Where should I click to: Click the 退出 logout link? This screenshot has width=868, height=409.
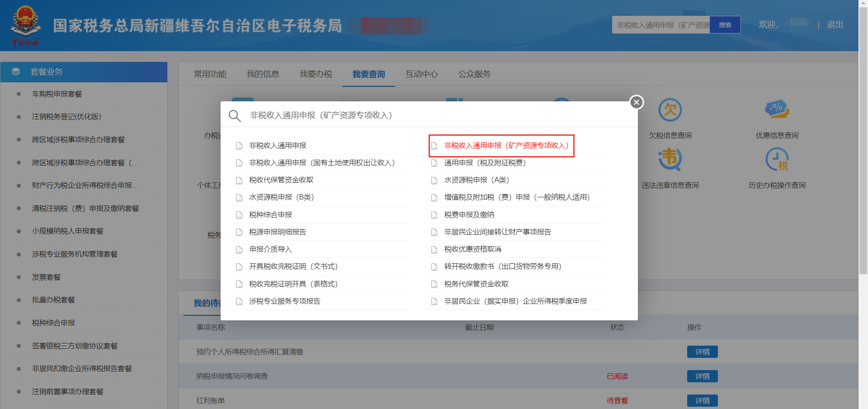tap(835, 24)
